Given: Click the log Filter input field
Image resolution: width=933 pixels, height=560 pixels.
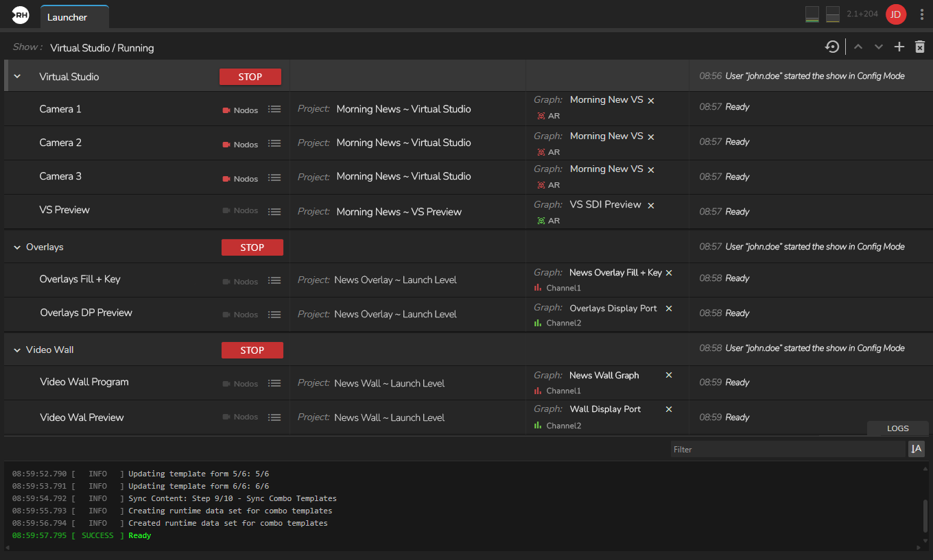Looking at the screenshot, I should [787, 450].
